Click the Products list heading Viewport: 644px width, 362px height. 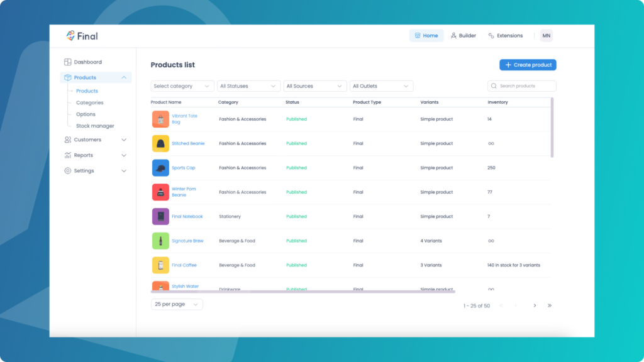[172, 65]
